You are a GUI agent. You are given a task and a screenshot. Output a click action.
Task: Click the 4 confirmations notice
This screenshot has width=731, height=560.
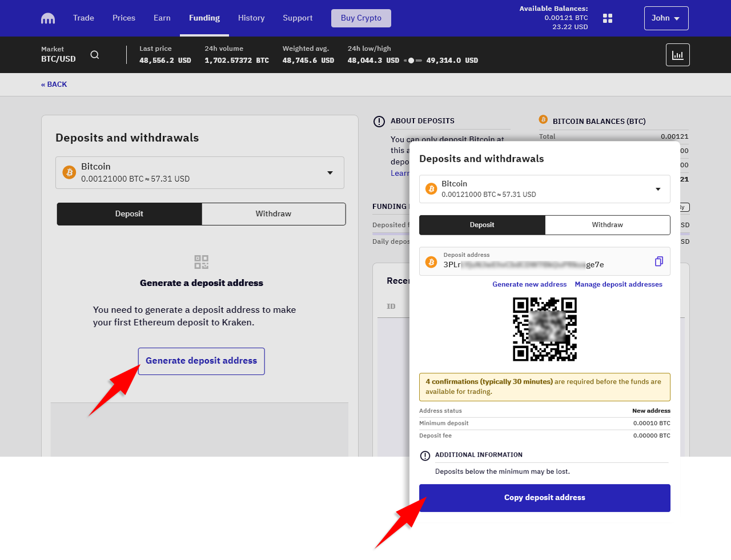point(545,387)
